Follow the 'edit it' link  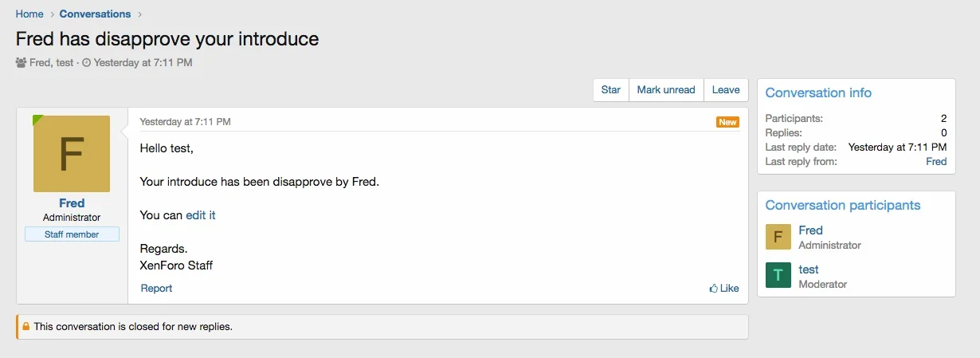click(201, 215)
